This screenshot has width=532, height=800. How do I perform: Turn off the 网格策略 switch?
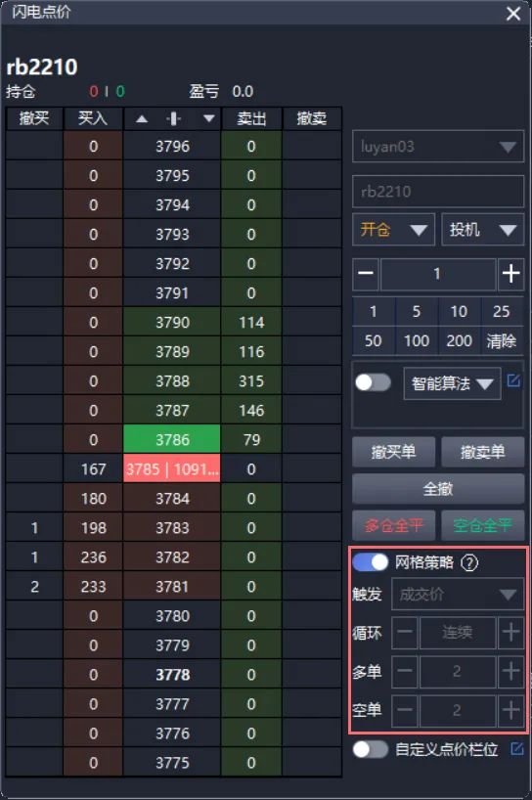pos(371,562)
